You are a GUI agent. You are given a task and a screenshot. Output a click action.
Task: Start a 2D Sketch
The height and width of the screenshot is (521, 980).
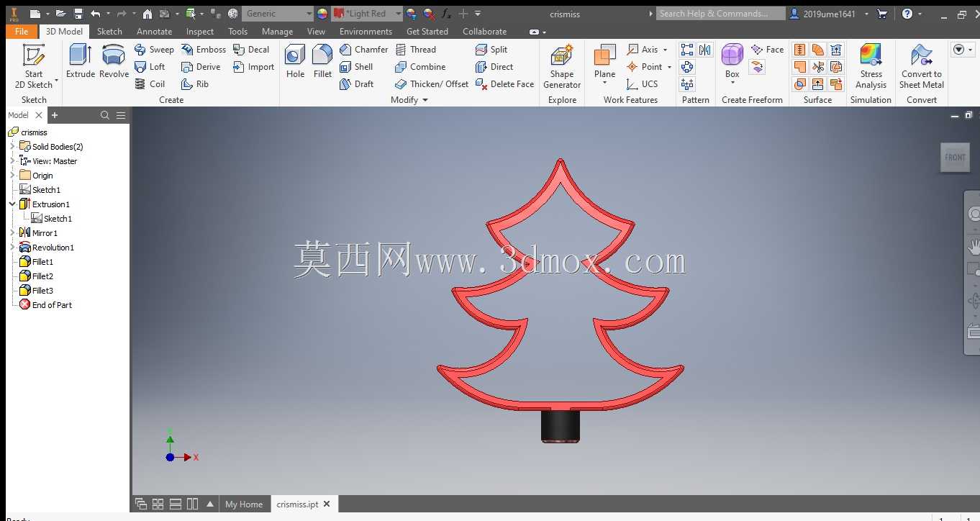tap(34, 66)
